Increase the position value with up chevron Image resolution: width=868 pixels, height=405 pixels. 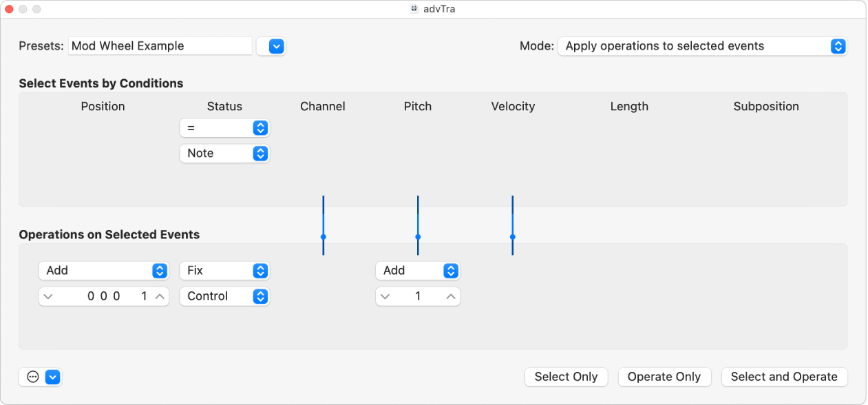point(160,296)
